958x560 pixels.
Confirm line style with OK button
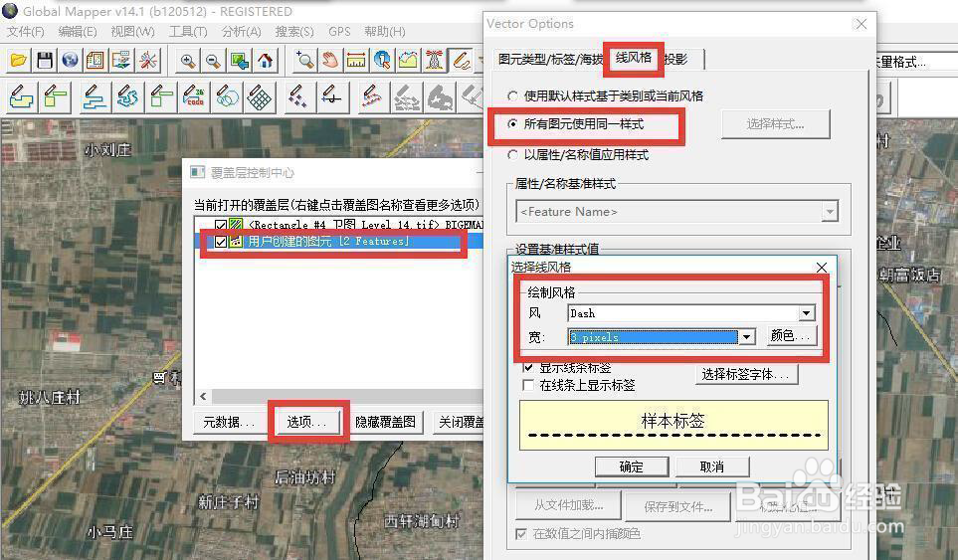[x=632, y=467]
